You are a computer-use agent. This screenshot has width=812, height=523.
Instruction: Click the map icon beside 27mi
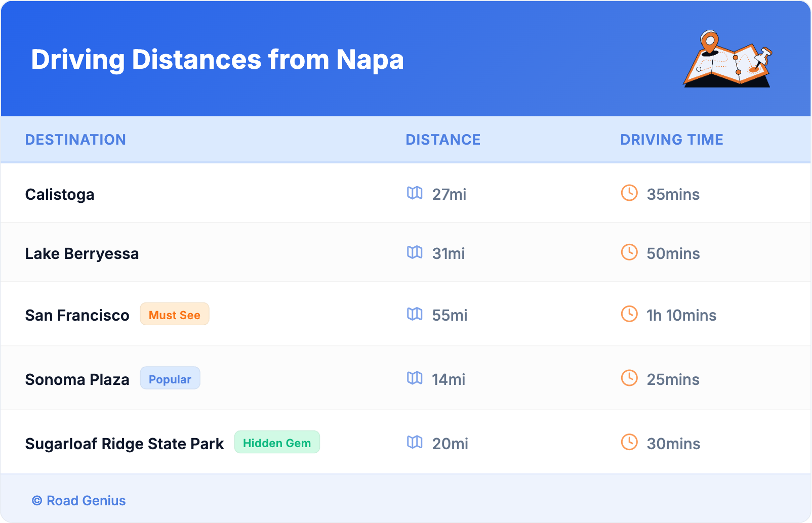tap(415, 193)
